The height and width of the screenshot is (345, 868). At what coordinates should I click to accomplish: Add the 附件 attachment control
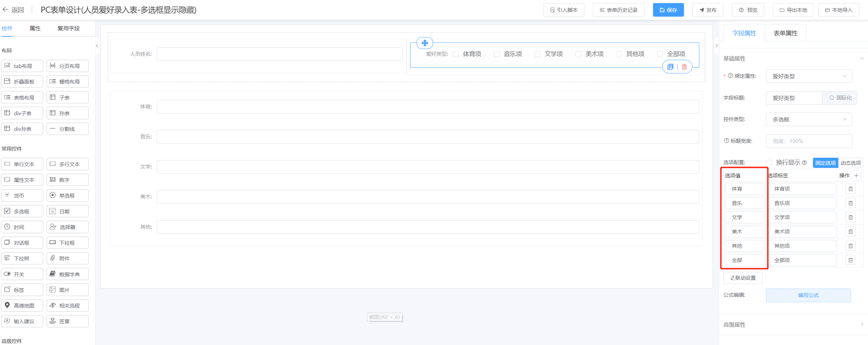[68, 258]
